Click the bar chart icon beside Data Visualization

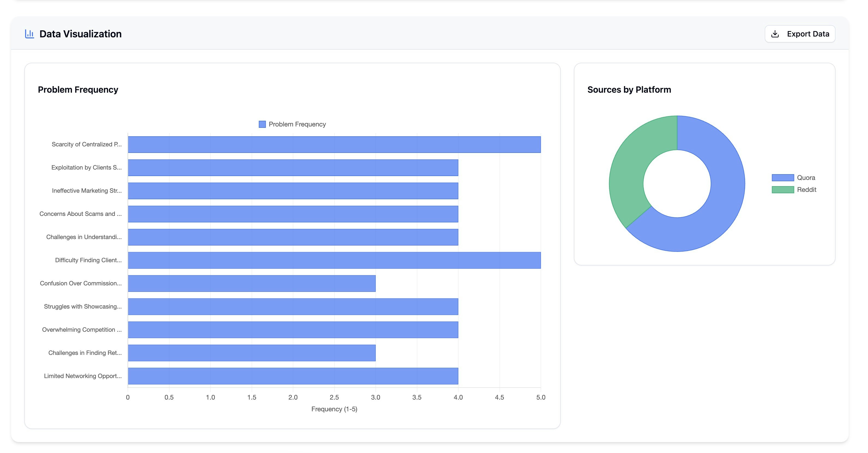click(x=29, y=34)
